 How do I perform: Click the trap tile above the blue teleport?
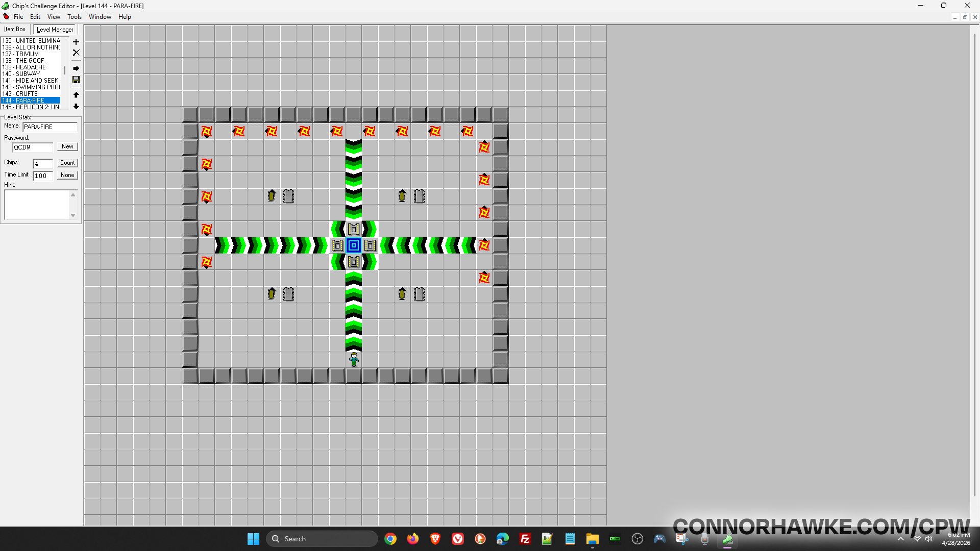[x=354, y=229]
